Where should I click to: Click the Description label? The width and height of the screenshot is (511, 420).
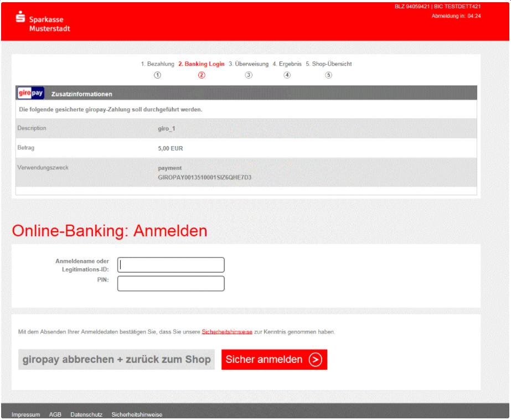(32, 128)
